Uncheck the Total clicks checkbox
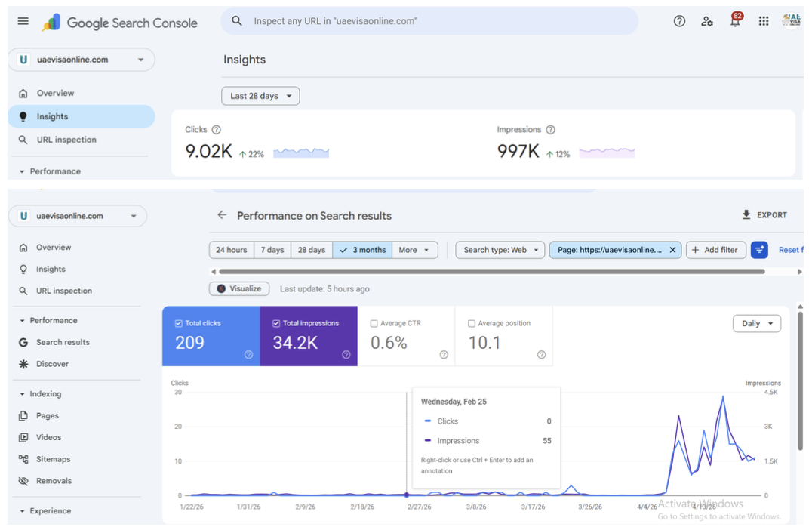 point(179,323)
